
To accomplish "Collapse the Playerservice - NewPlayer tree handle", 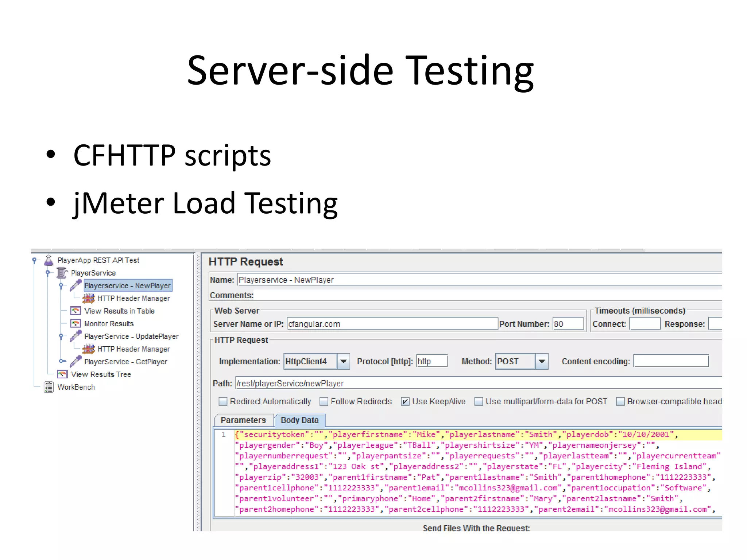I will coord(61,285).
